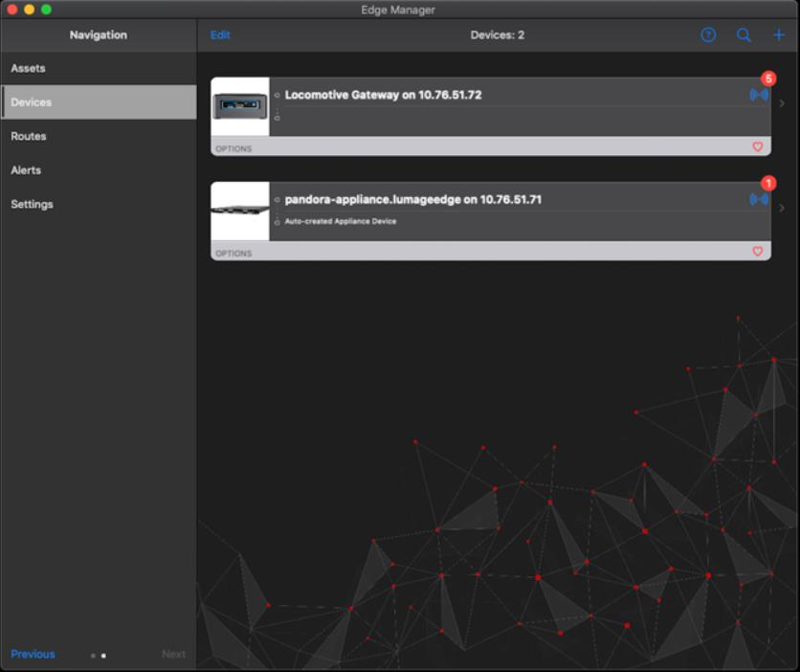The height and width of the screenshot is (672, 800).
Task: Toggle favorite heart for Locomotive Gateway
Action: 758,147
